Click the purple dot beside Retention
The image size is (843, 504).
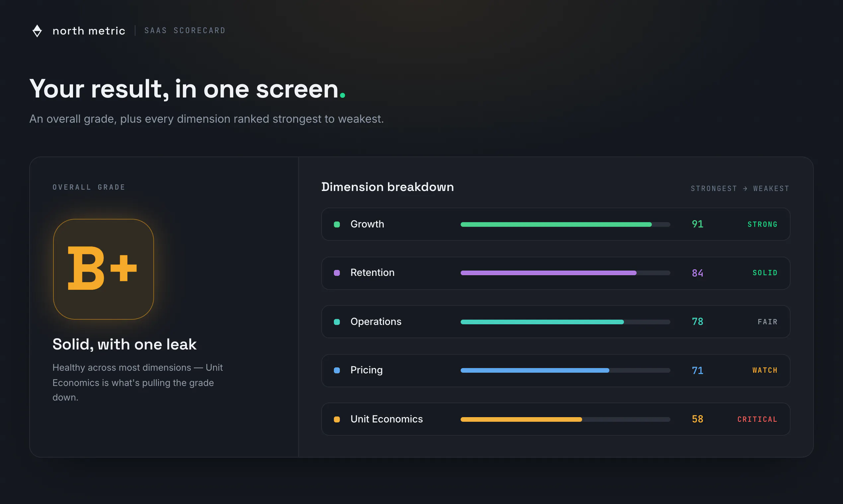(337, 273)
